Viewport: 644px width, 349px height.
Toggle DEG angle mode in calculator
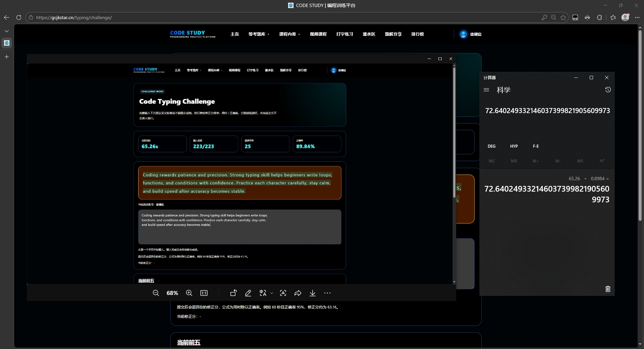pyautogui.click(x=491, y=146)
